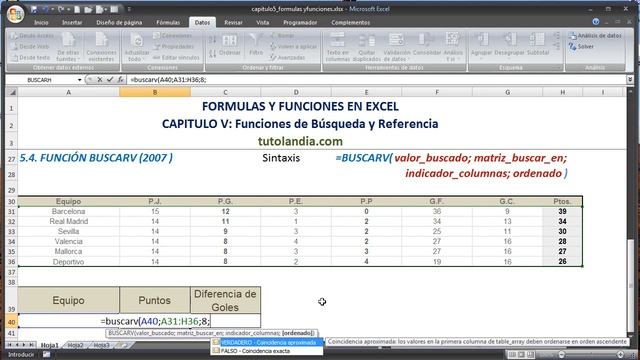
Task: Expand the formula bar chevron
Action: tap(630, 80)
